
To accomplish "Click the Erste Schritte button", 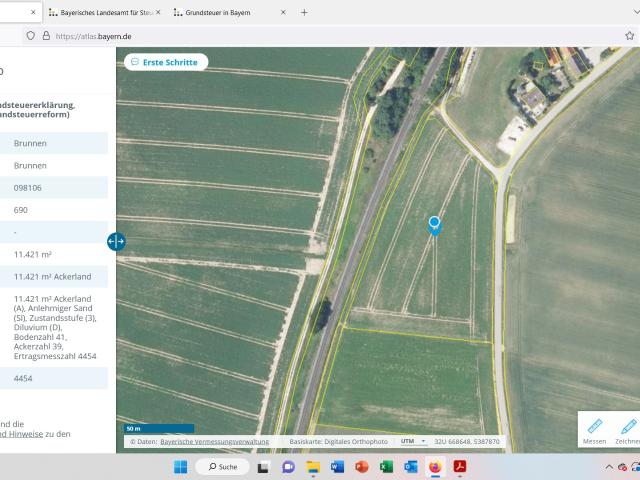I will 166,62.
